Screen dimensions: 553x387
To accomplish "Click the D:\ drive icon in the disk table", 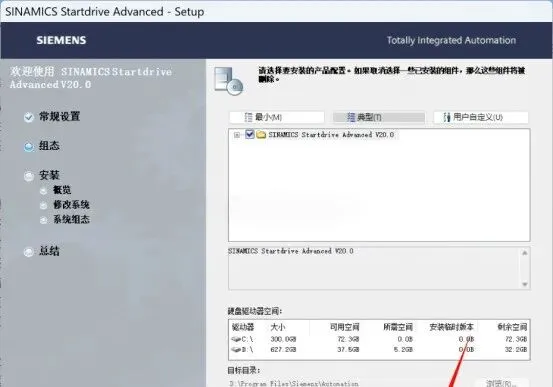I will 236,350.
